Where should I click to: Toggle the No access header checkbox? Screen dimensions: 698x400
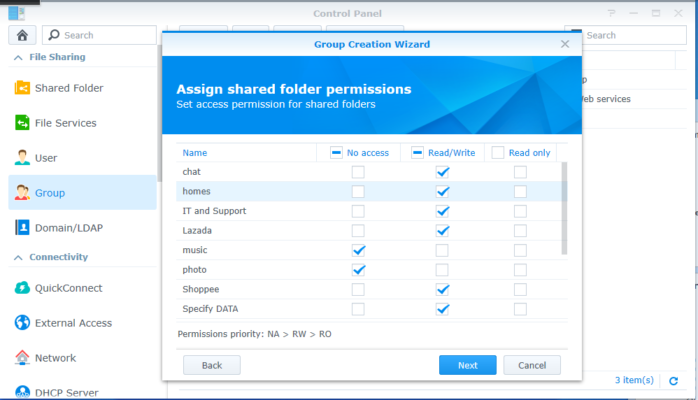click(x=336, y=153)
